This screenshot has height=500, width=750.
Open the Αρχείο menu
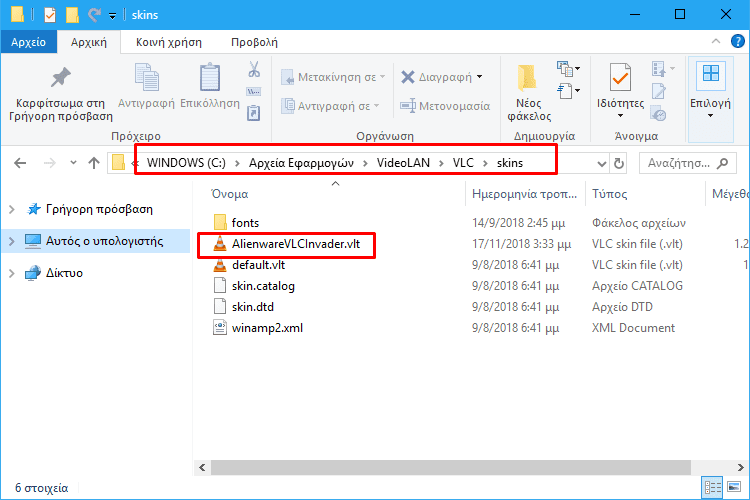(29, 42)
